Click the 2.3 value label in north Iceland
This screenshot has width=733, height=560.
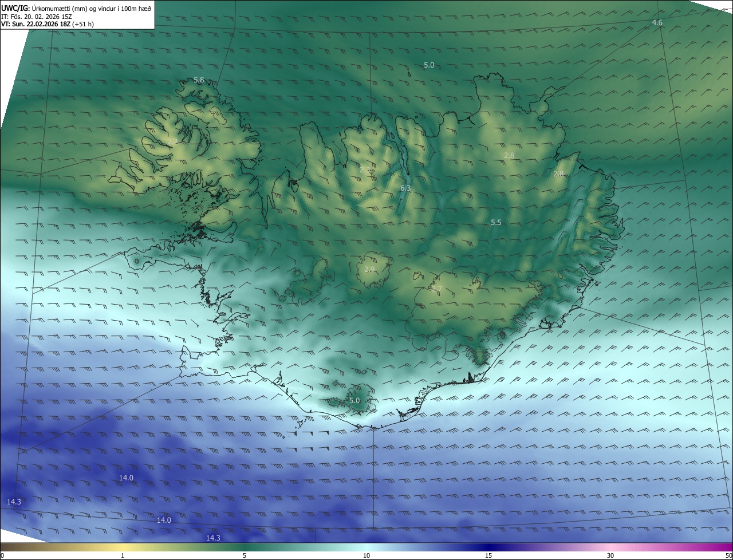365,170
